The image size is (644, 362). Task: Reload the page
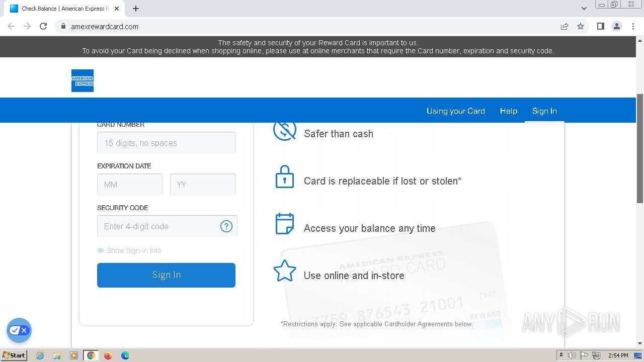(x=43, y=26)
